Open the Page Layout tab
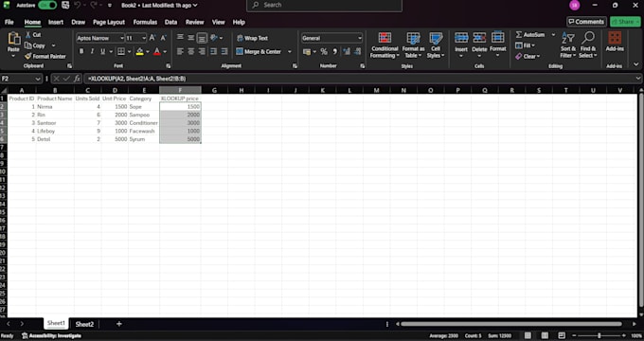This screenshot has width=644, height=341. pyautogui.click(x=109, y=22)
